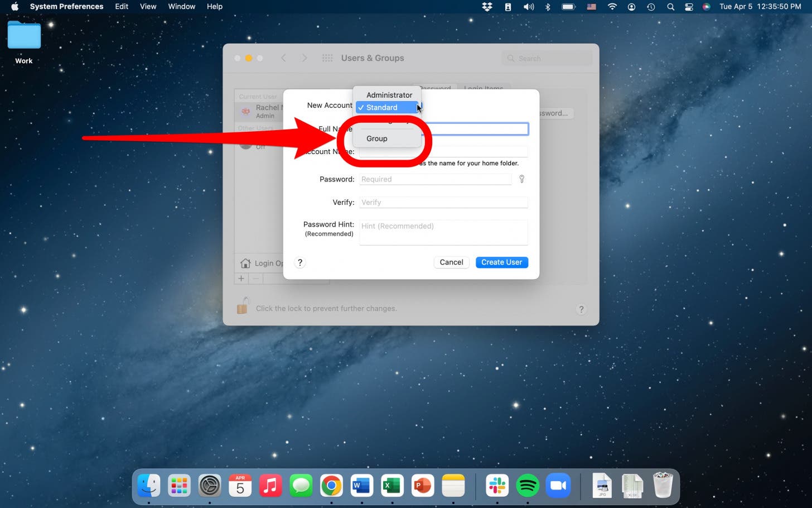Launch Google Chrome from the Dock
Image resolution: width=812 pixels, height=508 pixels.
point(331,486)
